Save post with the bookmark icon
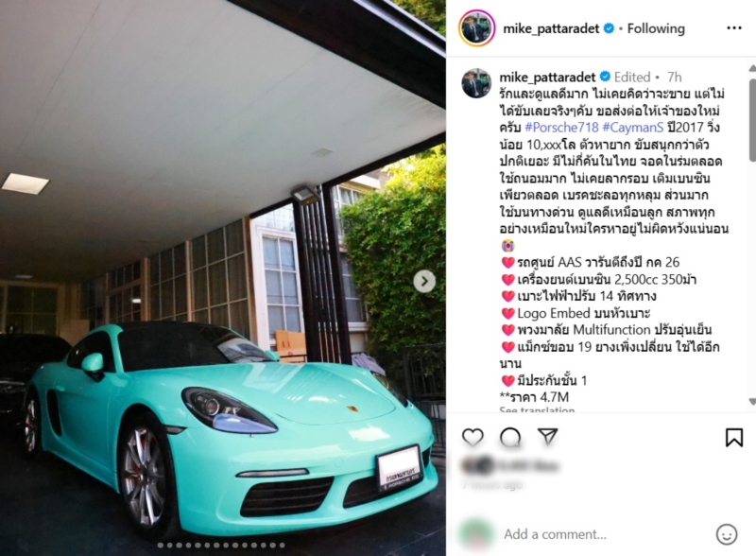Image resolution: width=756 pixels, height=556 pixels. pyautogui.click(x=734, y=437)
